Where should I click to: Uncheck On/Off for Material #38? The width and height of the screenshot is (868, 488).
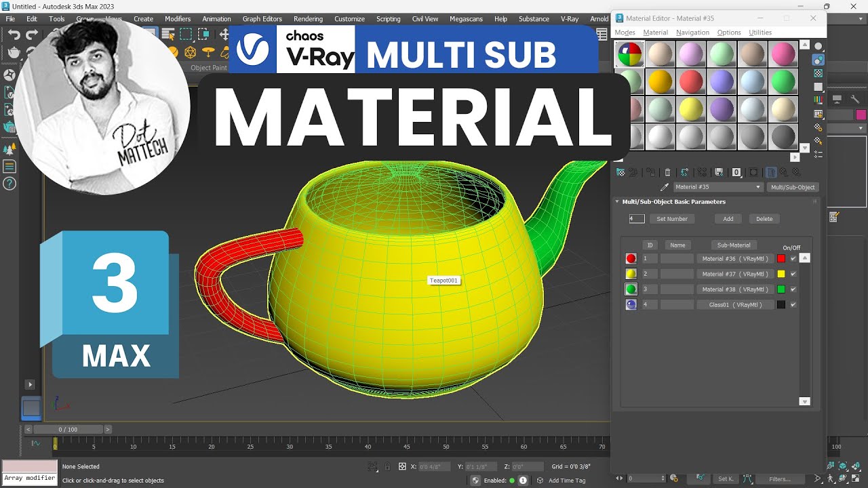[x=793, y=289]
